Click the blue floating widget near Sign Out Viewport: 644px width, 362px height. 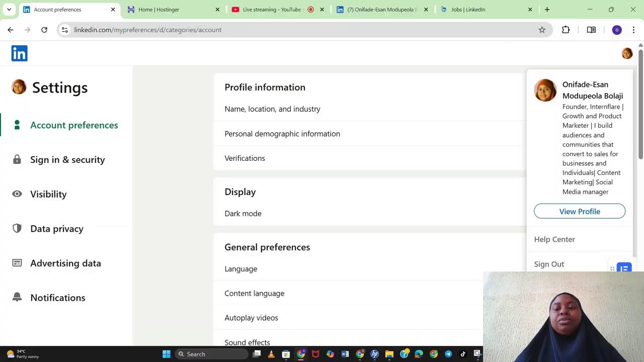[x=624, y=268]
